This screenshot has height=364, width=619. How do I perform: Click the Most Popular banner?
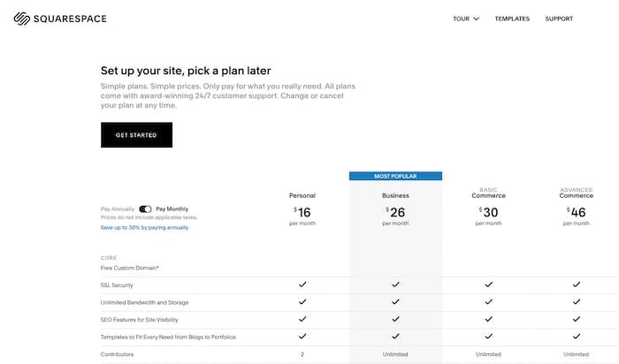(x=395, y=176)
